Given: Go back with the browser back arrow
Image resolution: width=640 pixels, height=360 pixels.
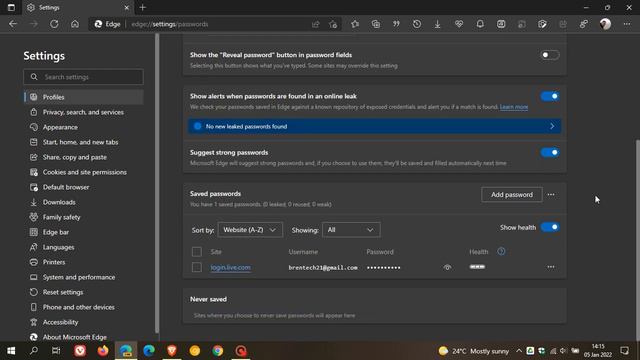Looking at the screenshot, I should 13,24.
